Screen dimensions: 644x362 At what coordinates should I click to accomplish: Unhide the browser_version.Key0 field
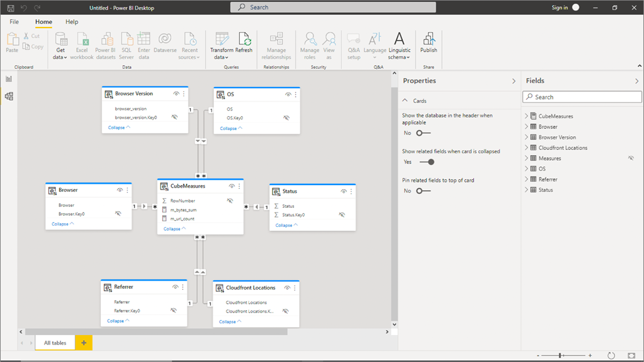click(x=175, y=118)
